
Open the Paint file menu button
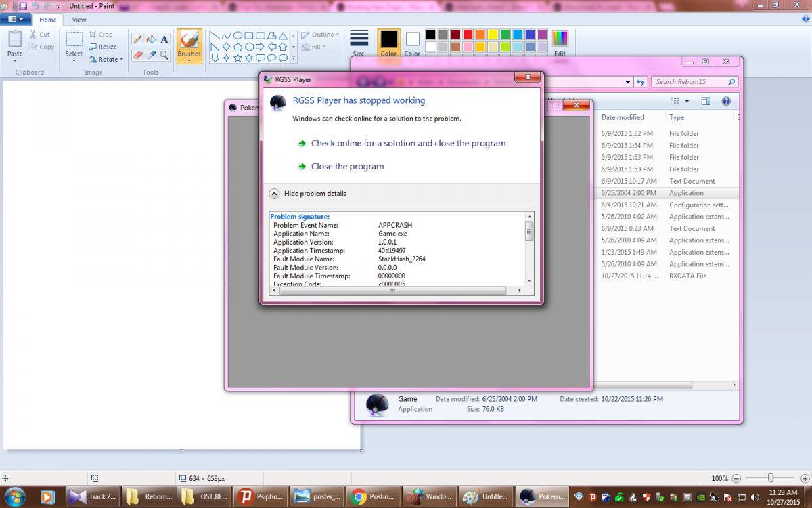(16, 20)
